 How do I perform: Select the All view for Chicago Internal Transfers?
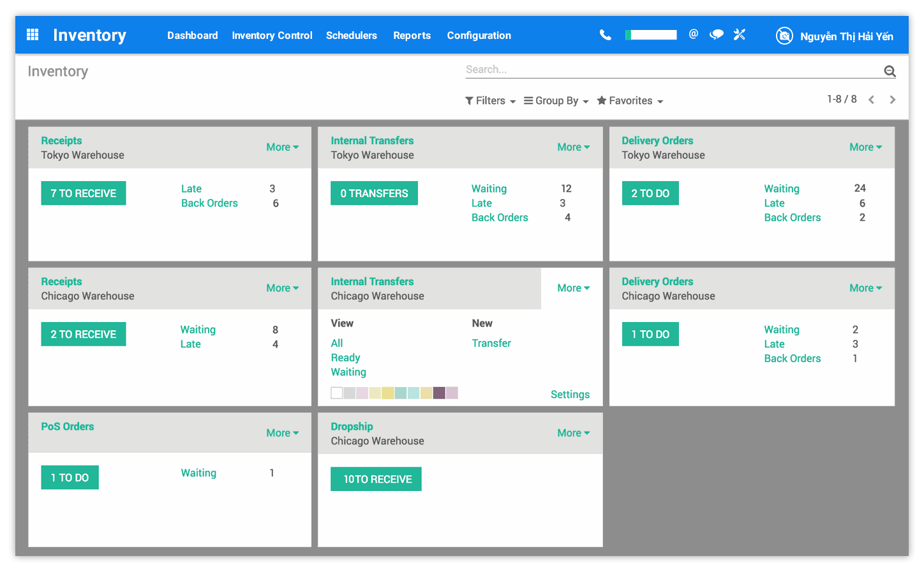pos(336,343)
